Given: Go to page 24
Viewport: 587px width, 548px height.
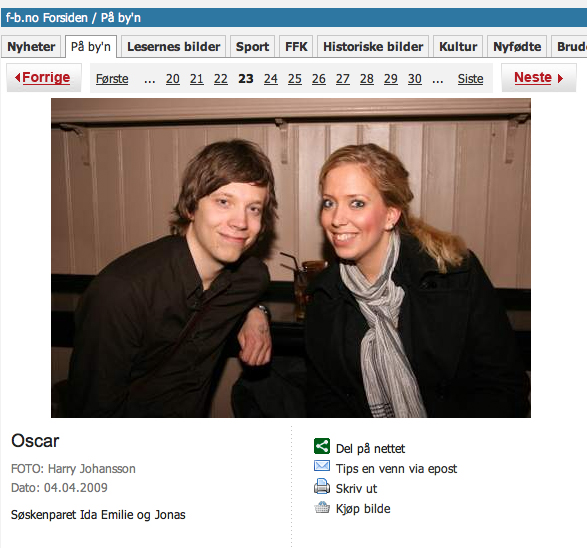Looking at the screenshot, I should (271, 79).
